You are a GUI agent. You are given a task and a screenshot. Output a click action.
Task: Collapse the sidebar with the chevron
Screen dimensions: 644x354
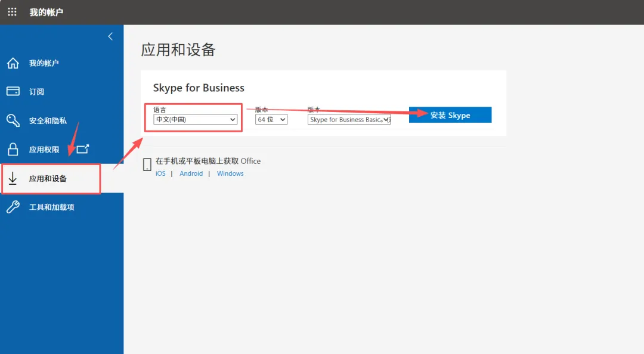[x=110, y=36]
